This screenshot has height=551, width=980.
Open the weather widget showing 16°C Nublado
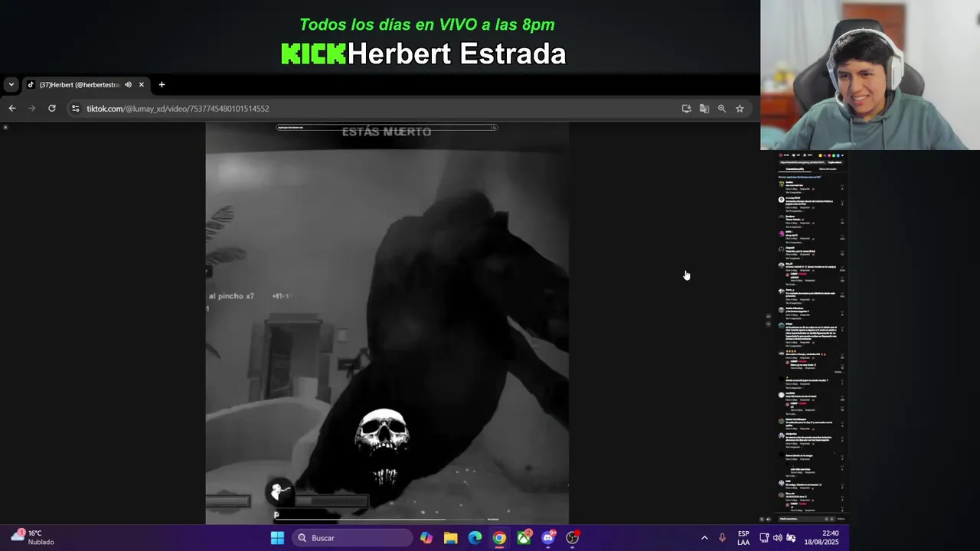(x=32, y=537)
